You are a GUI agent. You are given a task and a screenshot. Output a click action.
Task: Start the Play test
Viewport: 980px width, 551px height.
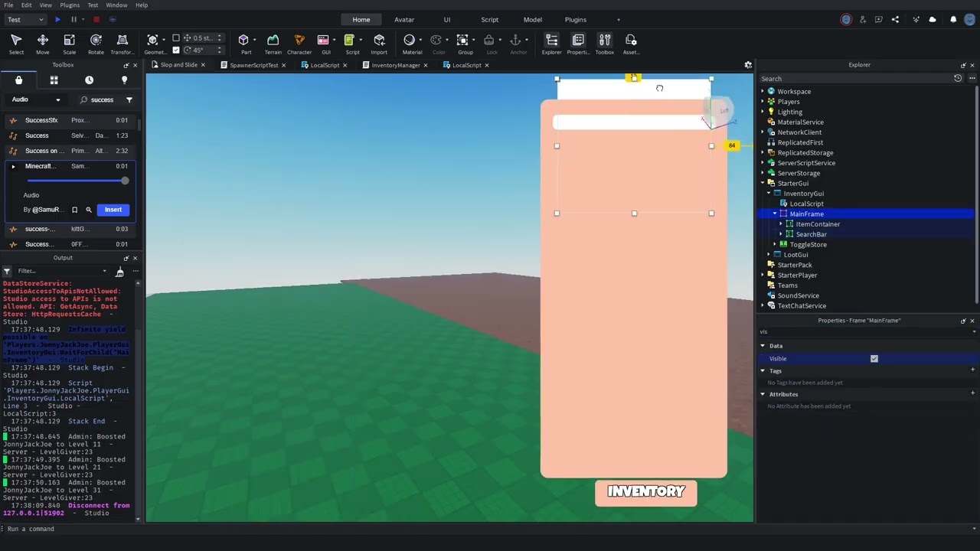click(57, 19)
